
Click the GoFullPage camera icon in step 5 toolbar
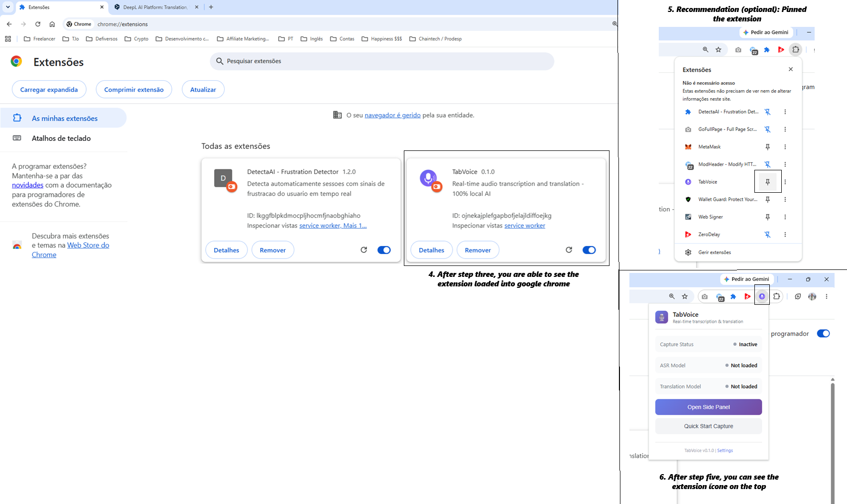click(738, 50)
